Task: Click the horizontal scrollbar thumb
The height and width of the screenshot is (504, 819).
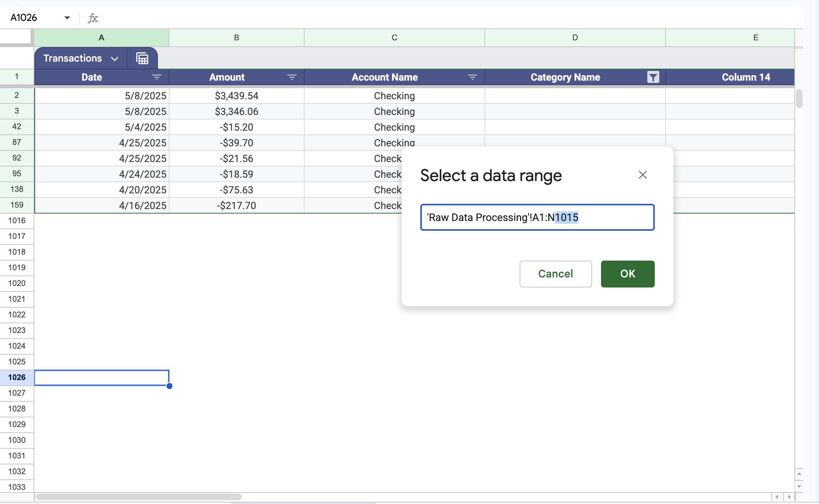Action: [x=139, y=497]
